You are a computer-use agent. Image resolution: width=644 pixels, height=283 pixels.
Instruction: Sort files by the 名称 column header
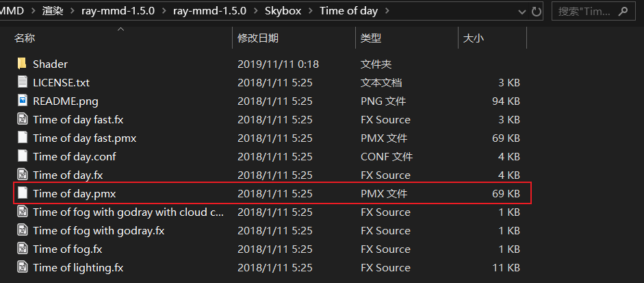25,38
